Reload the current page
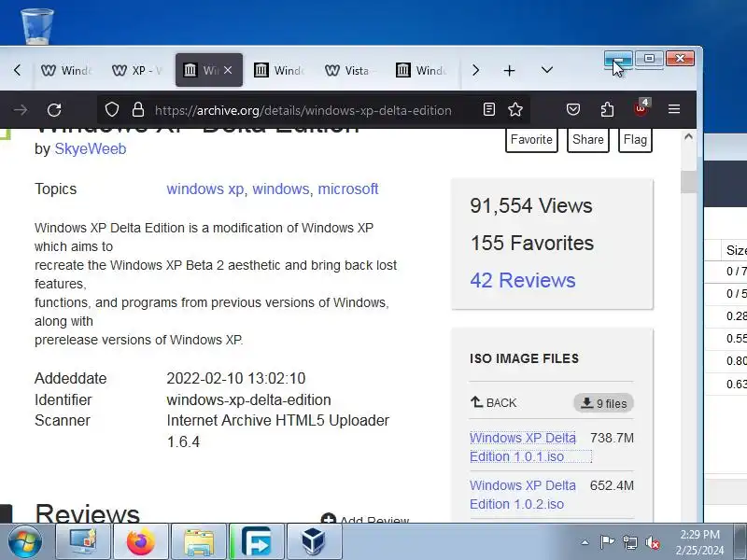 [54, 110]
